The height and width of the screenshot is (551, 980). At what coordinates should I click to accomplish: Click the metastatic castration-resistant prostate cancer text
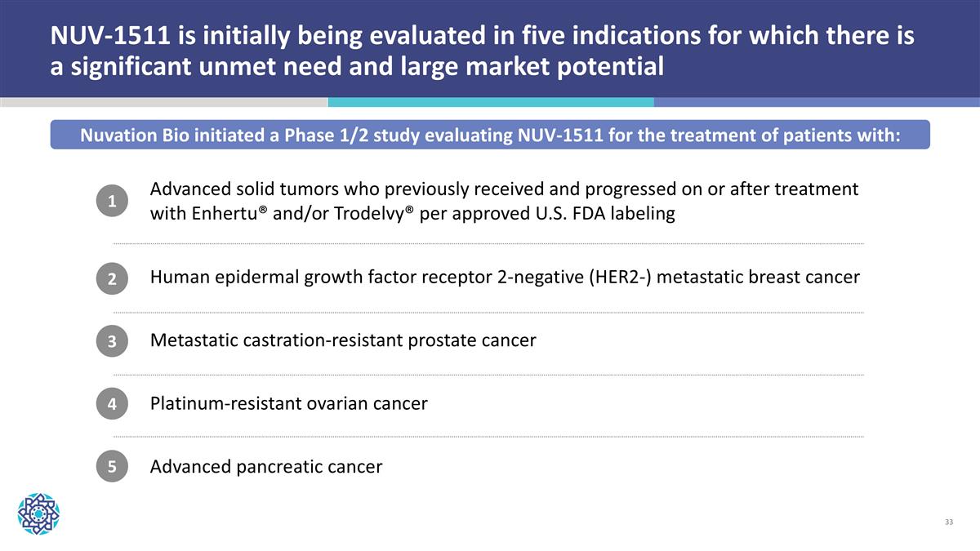click(343, 340)
